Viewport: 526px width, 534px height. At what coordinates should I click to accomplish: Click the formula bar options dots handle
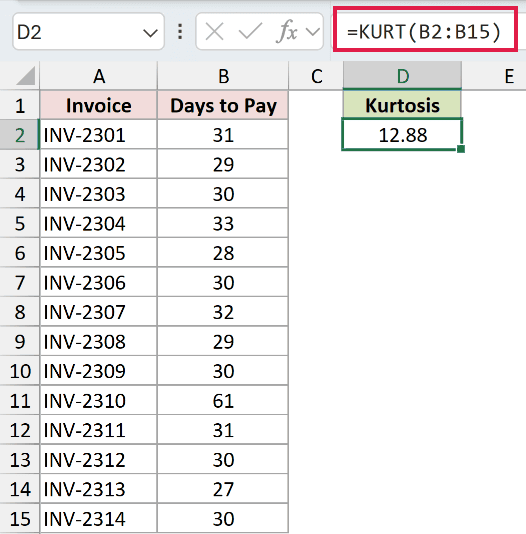[180, 32]
